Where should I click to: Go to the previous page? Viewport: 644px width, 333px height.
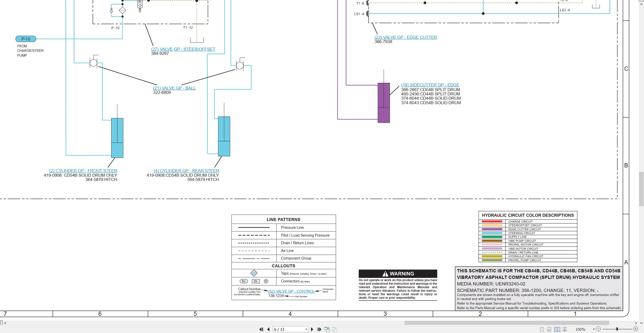point(268,329)
